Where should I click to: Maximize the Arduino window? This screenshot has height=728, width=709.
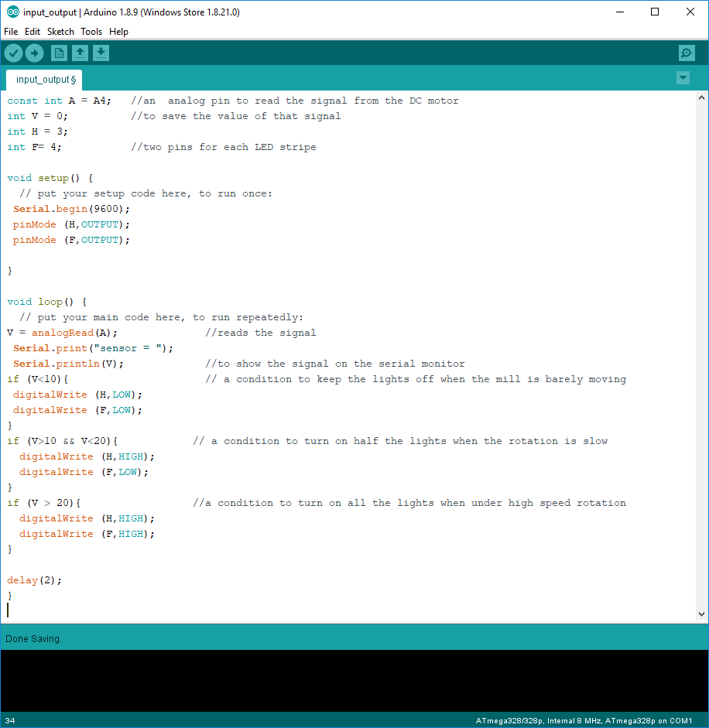pos(655,12)
